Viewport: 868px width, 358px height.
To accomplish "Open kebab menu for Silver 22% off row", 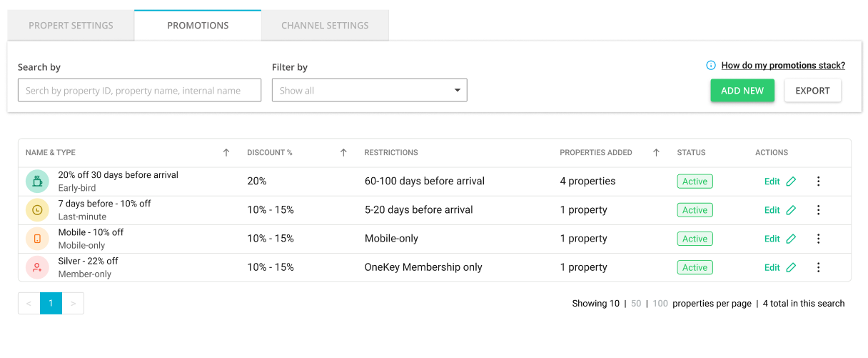I will (818, 267).
